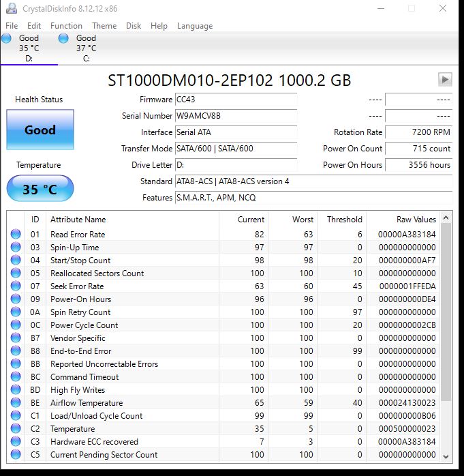Click the CrystalDiskInfo title bar app icon

coord(12,8)
